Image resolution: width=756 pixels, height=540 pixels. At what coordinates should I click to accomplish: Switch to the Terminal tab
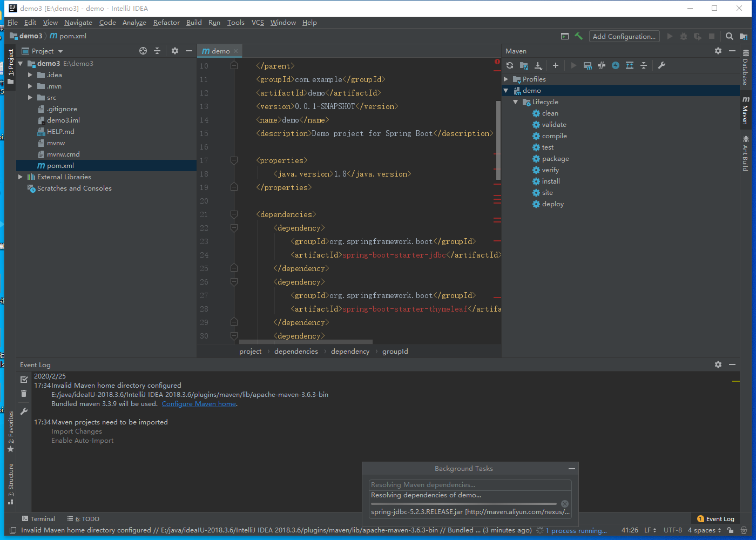click(x=38, y=519)
